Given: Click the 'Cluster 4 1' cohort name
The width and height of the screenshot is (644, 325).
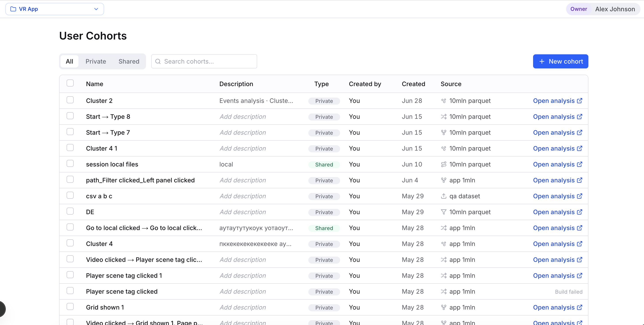Looking at the screenshot, I should tap(101, 149).
